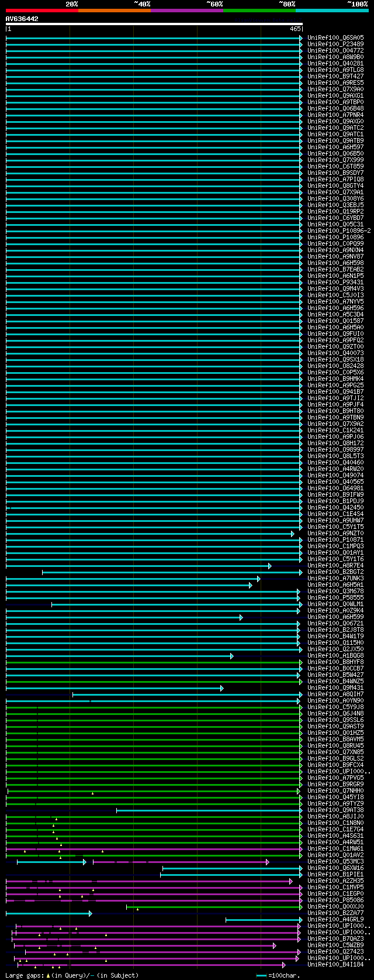Select the UniRef100_Q9ATC1 label

click(x=335, y=134)
